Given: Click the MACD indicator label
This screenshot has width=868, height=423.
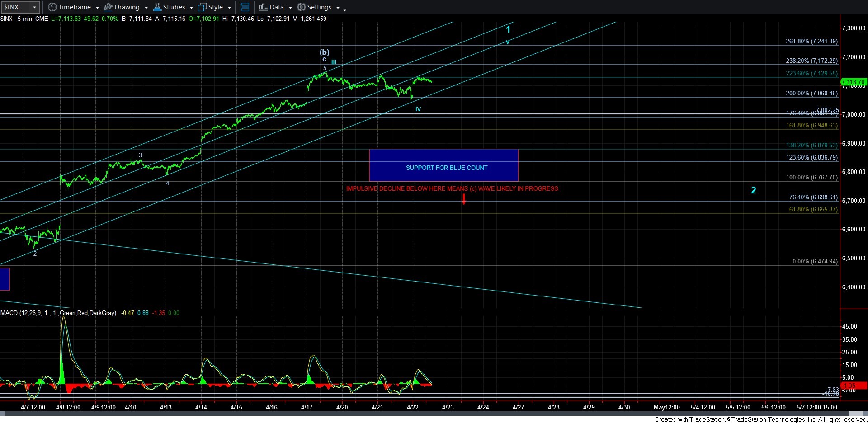Looking at the screenshot, I should (58, 313).
